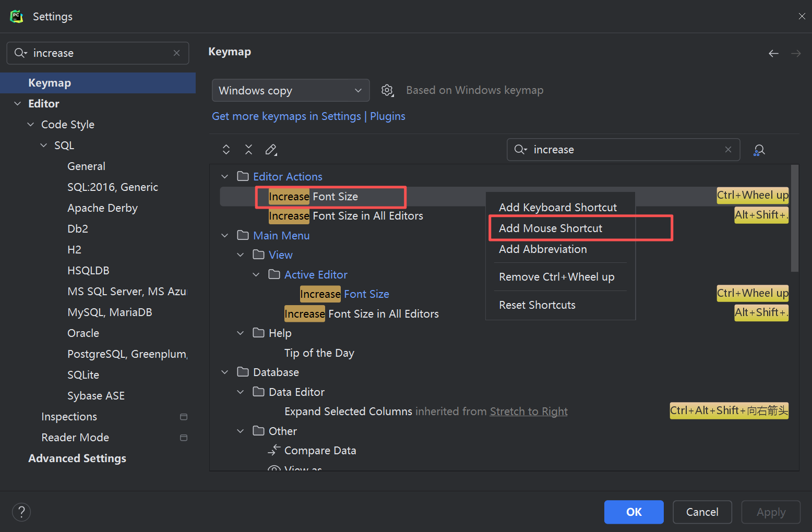Viewport: 812px width, 532px height.
Task: Open the Windows copy keymap dropdown
Action: coord(291,90)
